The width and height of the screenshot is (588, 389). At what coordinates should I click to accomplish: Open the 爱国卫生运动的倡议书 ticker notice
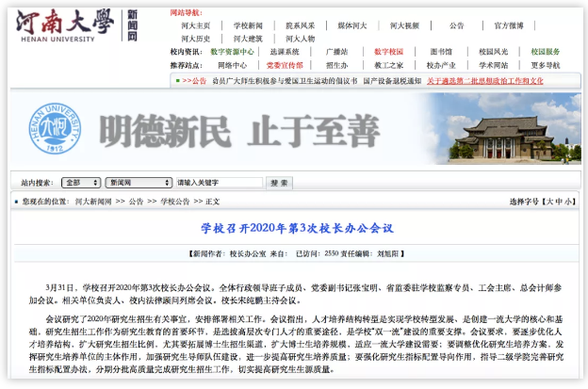tap(285, 81)
